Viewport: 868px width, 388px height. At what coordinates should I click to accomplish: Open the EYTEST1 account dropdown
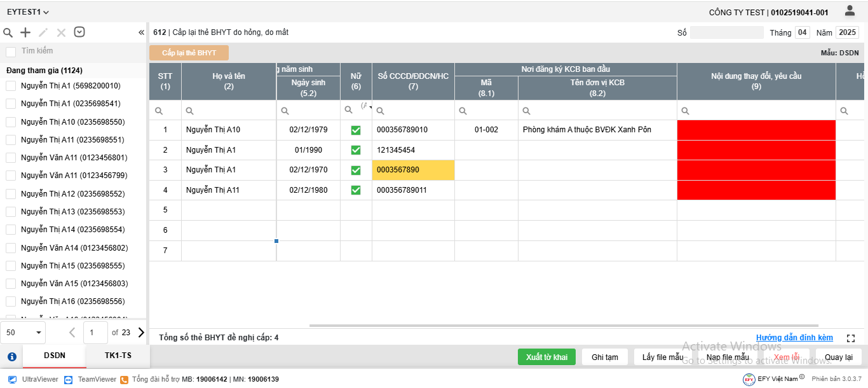pyautogui.click(x=28, y=12)
